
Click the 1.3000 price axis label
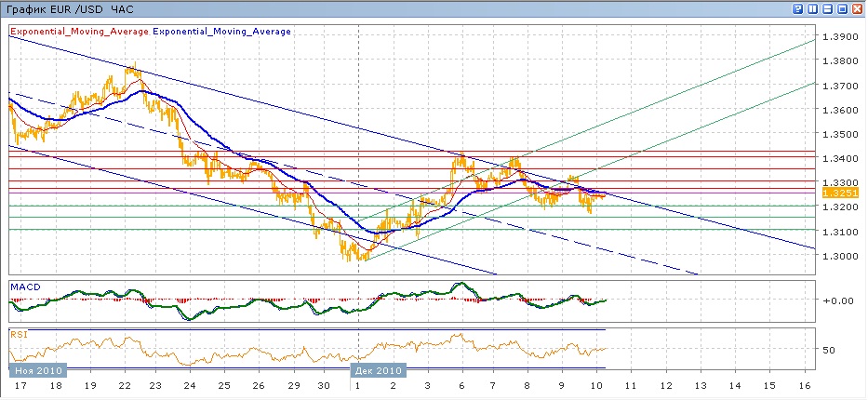[840, 256]
